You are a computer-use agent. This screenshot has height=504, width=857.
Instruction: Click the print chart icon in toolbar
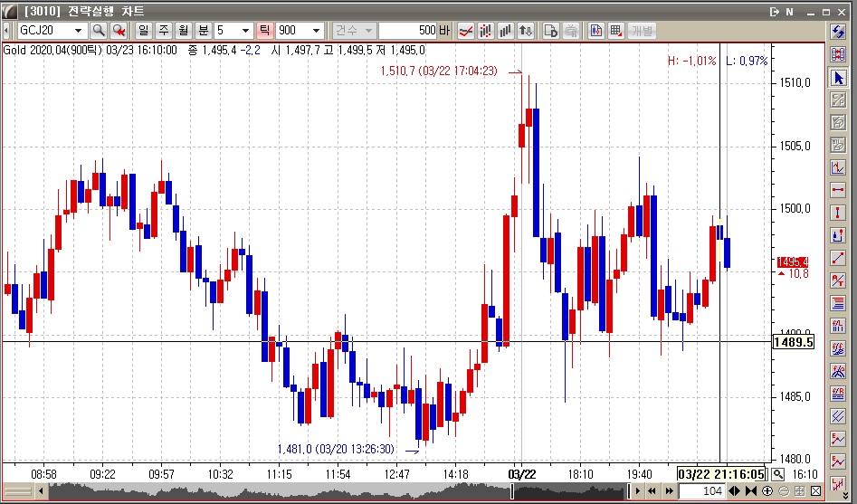pyautogui.click(x=571, y=31)
